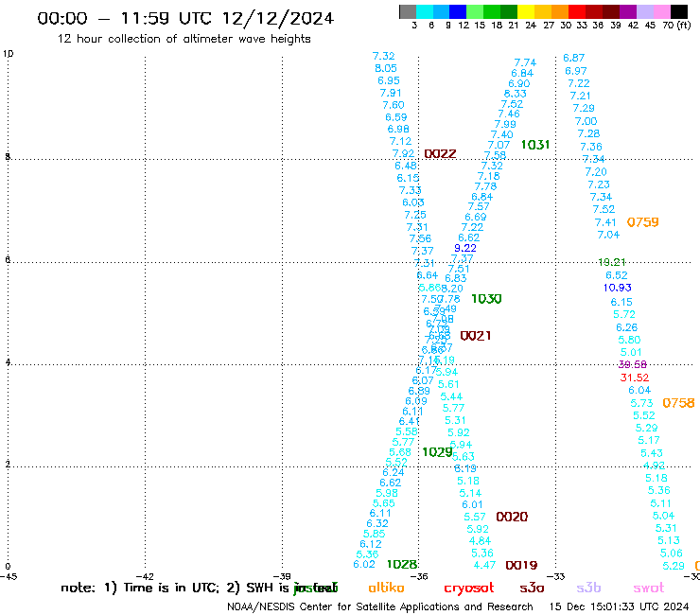Select the 's3a' satellite legend label
This screenshot has width=700, height=615.
532,588
